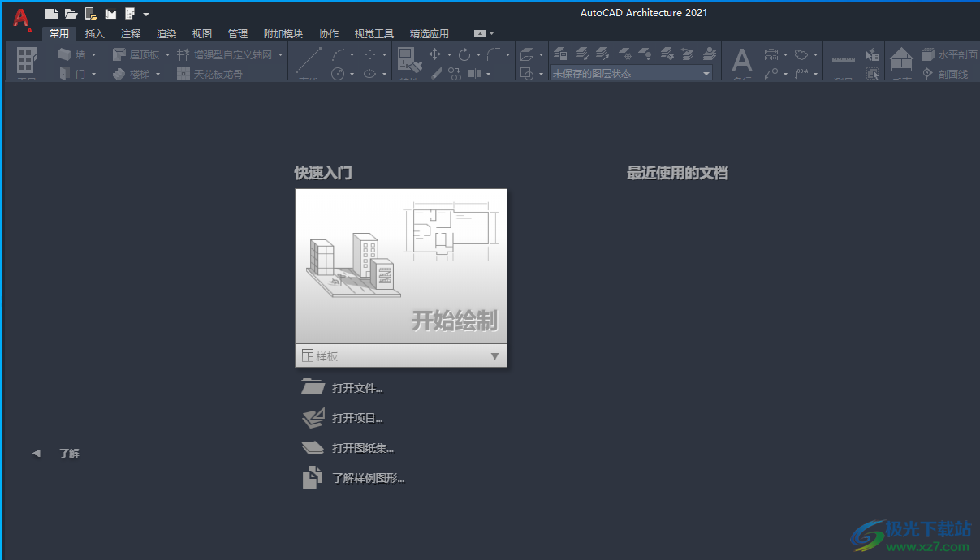
Task: Select the Linear Dimension tool
Action: pos(771,54)
